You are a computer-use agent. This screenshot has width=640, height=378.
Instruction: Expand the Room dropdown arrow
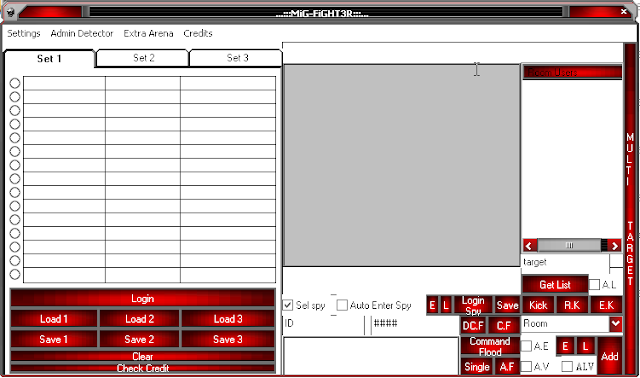[x=616, y=324]
